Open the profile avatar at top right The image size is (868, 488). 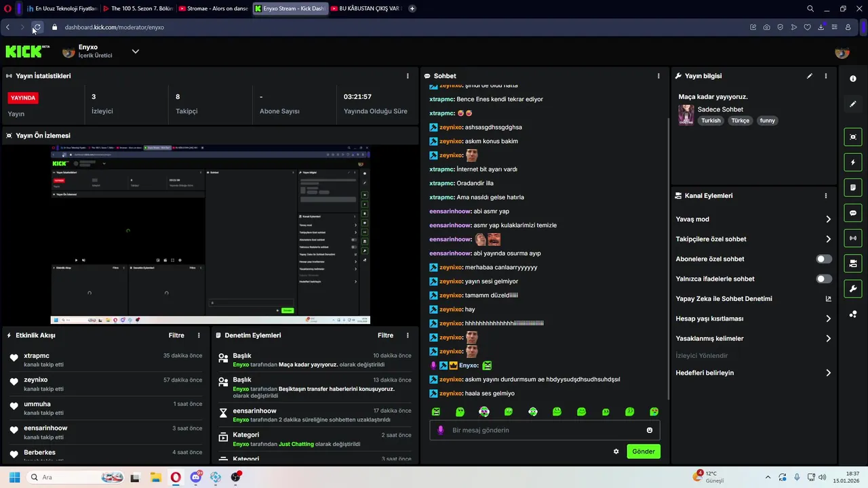(x=842, y=52)
